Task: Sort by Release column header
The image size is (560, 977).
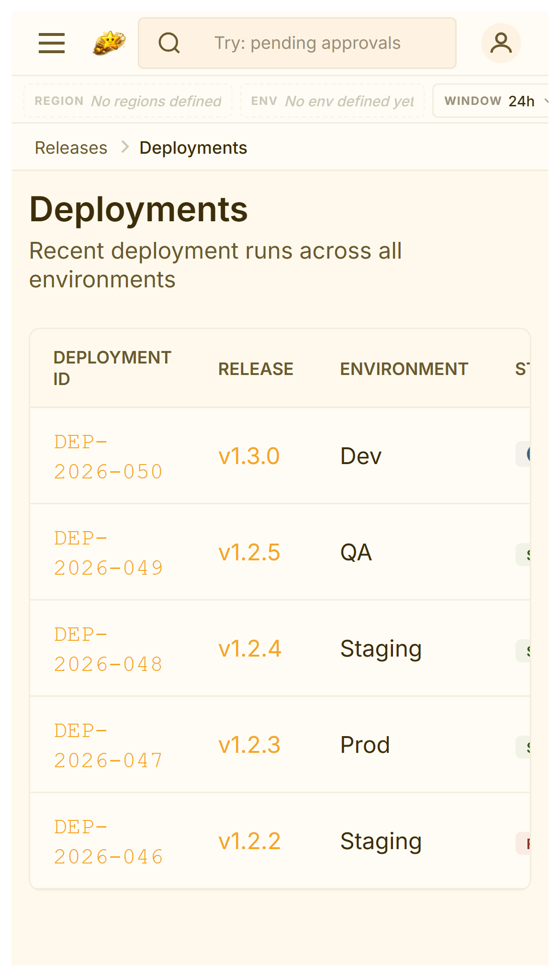Action: pyautogui.click(x=256, y=369)
